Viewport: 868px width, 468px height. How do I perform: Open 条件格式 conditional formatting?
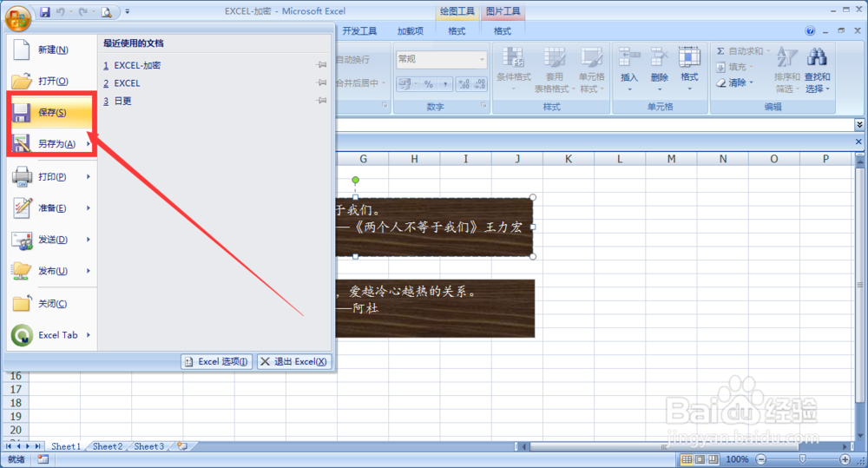click(x=514, y=69)
